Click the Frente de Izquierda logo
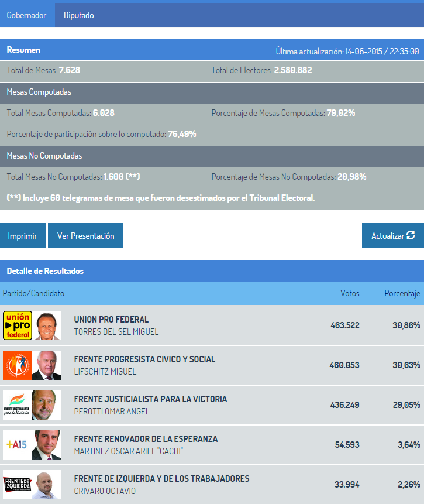 (18, 485)
